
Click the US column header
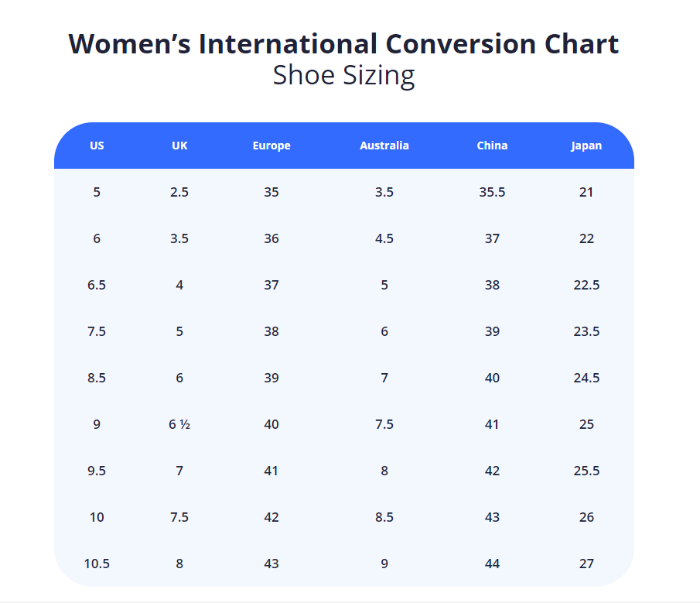[97, 146]
